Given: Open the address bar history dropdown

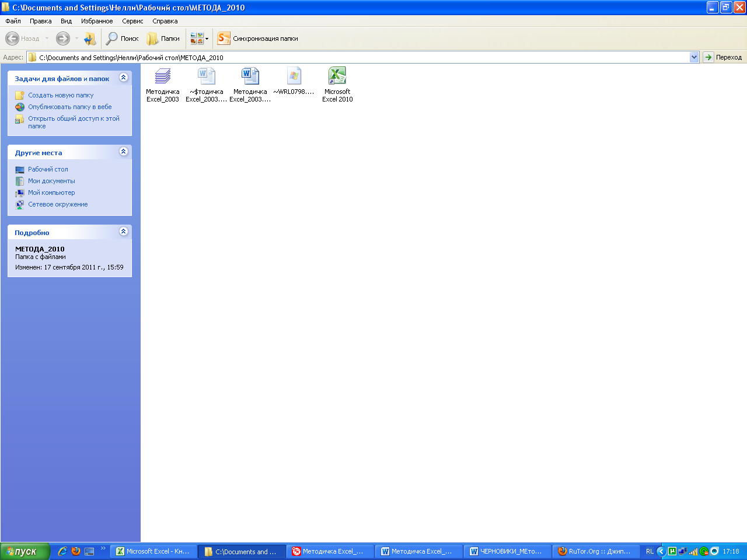Looking at the screenshot, I should pos(694,57).
